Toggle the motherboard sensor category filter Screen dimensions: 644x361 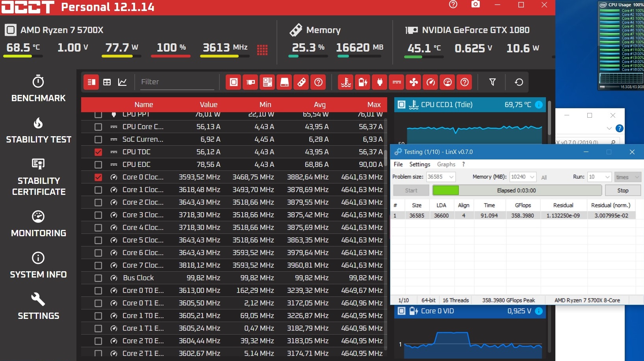pos(267,82)
